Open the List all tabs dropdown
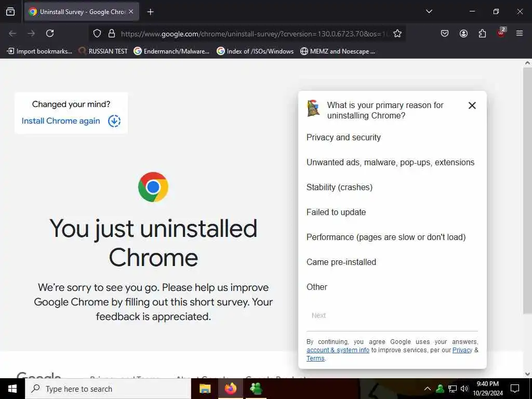 [x=429, y=11]
